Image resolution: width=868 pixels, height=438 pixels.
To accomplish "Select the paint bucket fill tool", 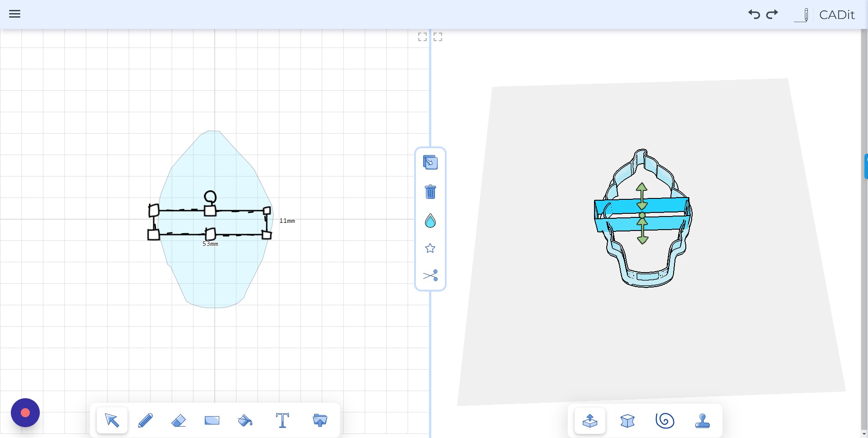I will click(245, 421).
